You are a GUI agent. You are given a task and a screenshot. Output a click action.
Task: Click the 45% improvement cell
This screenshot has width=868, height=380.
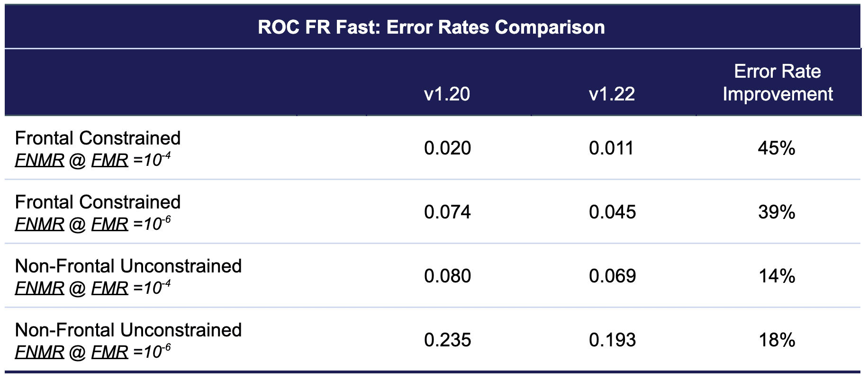click(x=777, y=148)
